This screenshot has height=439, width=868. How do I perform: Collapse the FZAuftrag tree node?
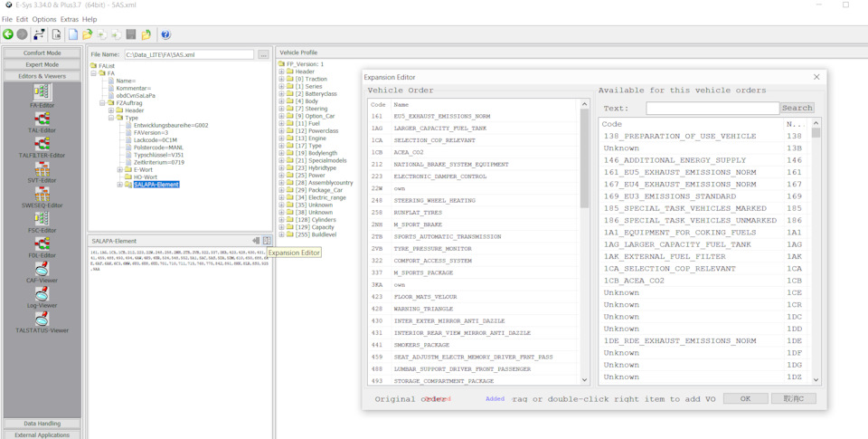point(102,103)
